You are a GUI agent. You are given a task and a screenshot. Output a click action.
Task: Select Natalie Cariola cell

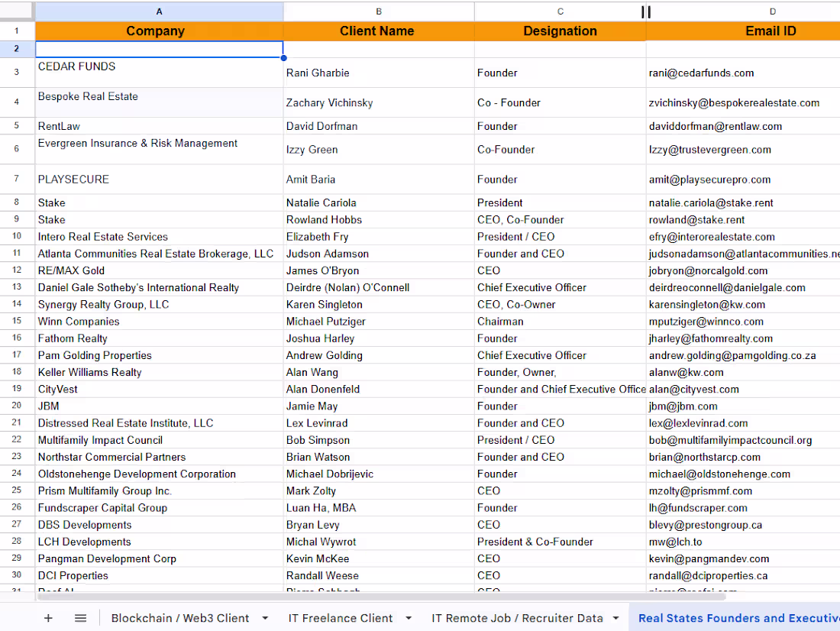[x=379, y=202]
